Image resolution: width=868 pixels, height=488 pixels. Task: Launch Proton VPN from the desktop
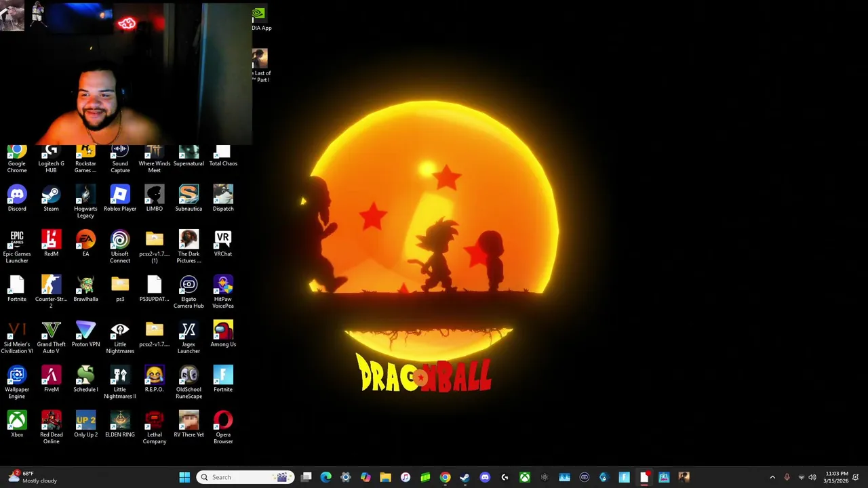pos(85,334)
